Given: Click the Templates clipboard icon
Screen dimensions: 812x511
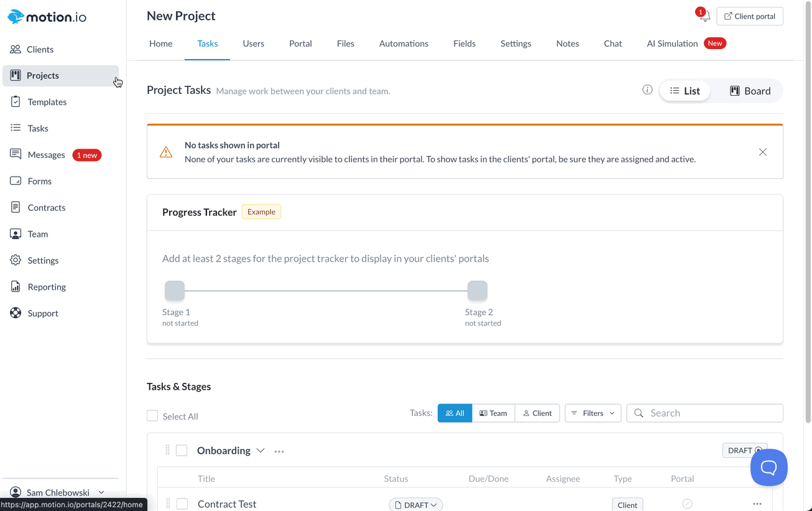Looking at the screenshot, I should [16, 102].
